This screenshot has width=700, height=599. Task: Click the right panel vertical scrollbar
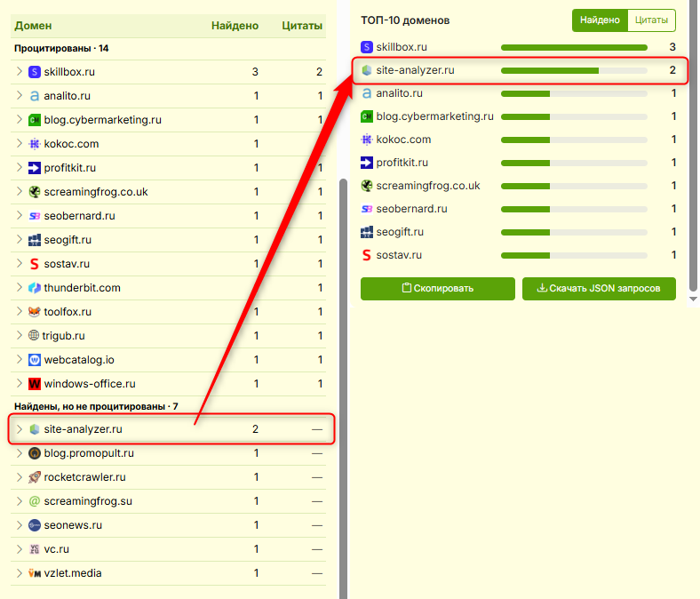pyautogui.click(x=693, y=146)
